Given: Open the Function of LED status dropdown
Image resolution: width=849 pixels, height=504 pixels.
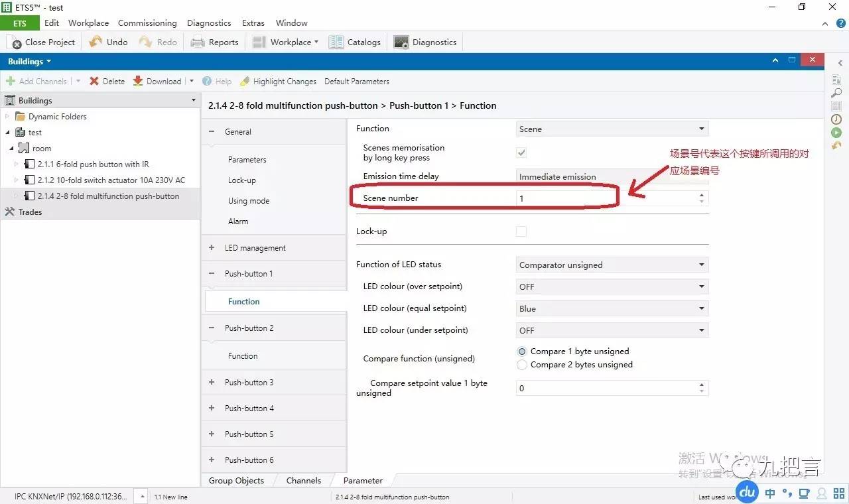Looking at the screenshot, I should (x=612, y=265).
